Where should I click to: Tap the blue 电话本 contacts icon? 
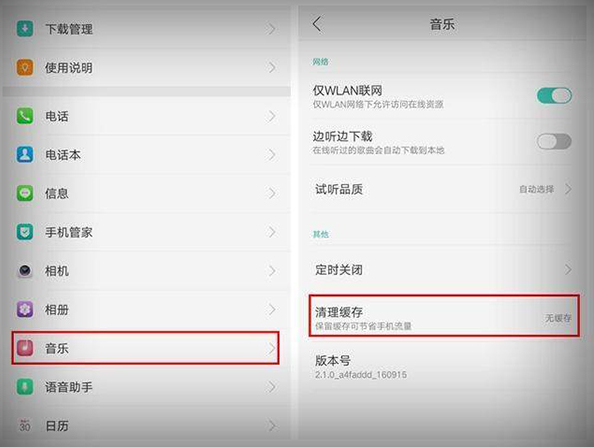pyautogui.click(x=25, y=155)
